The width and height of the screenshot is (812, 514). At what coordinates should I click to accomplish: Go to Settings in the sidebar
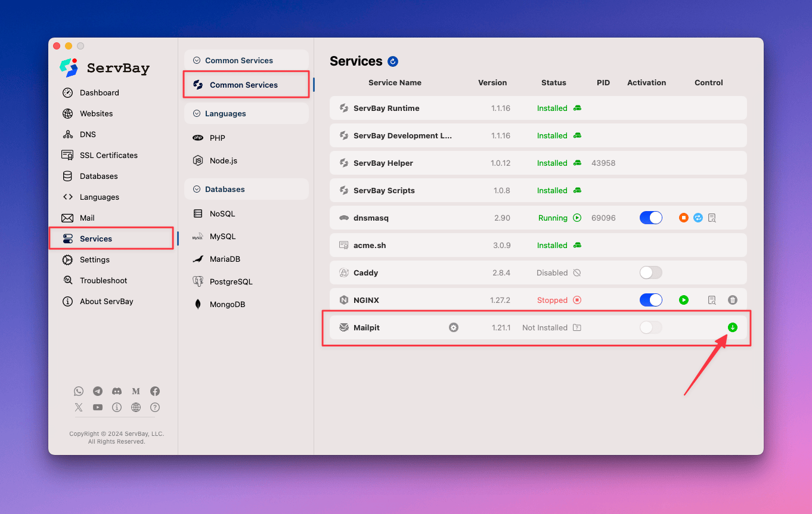tap(95, 259)
